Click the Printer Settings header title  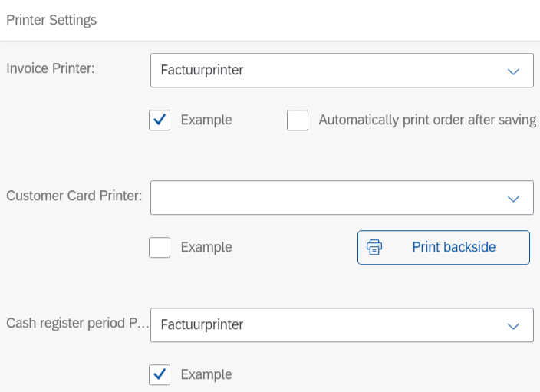click(x=51, y=20)
